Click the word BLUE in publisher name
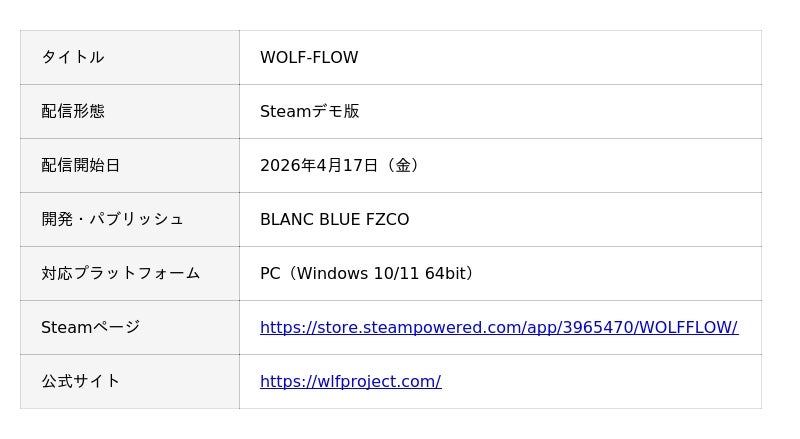 [x=338, y=219]
